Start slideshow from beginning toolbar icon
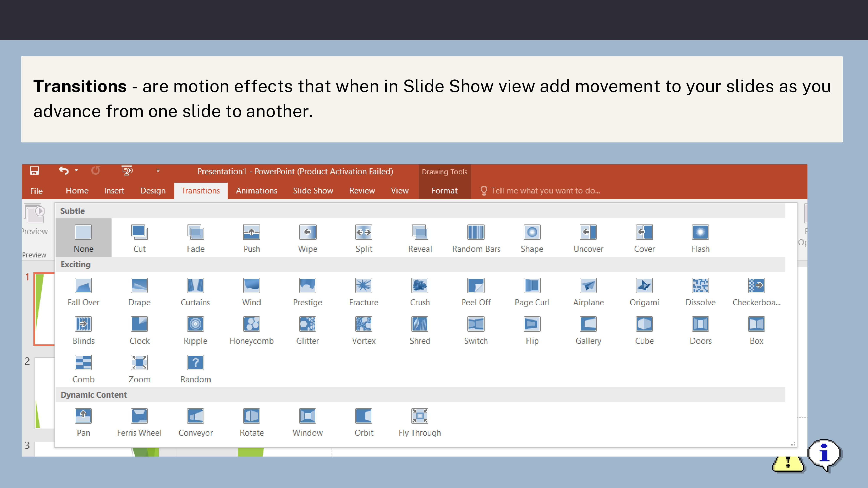868x488 pixels. [x=127, y=171]
